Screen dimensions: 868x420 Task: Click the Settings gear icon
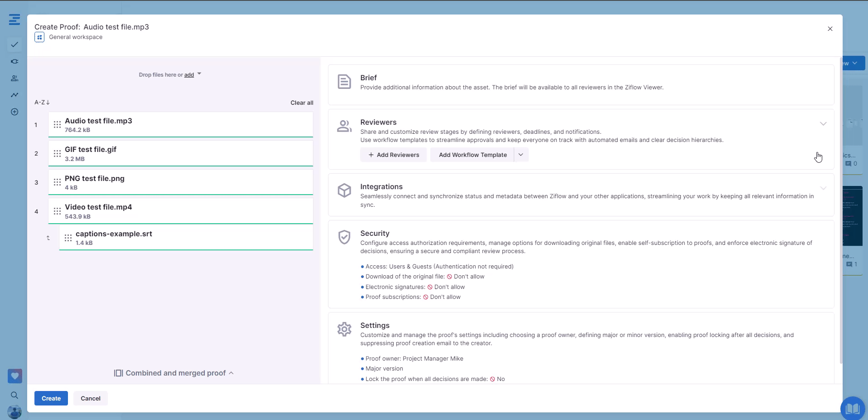pos(344,329)
